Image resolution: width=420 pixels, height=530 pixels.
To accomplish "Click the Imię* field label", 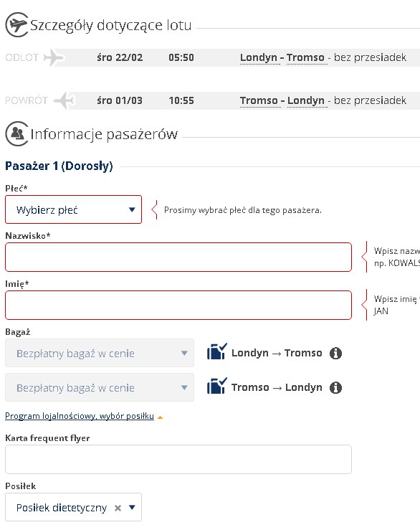I will point(17,284).
